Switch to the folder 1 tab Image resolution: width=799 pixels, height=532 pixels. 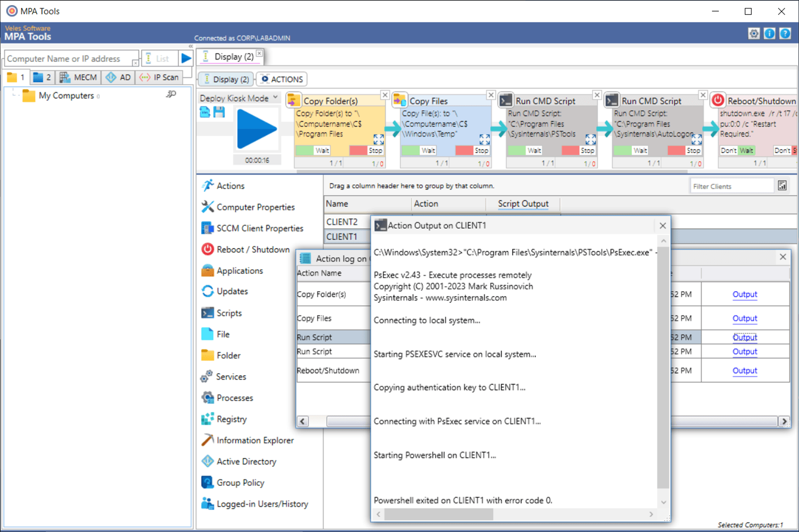[16, 77]
